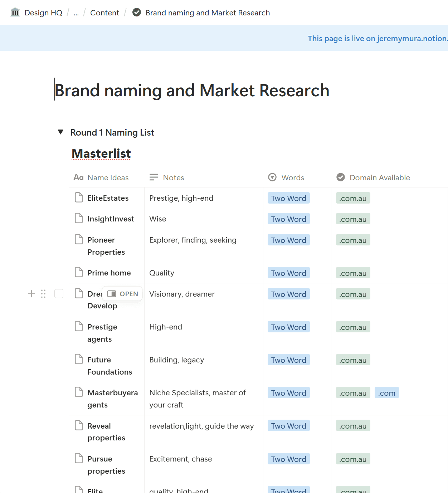The height and width of the screenshot is (493, 448).
Task: Open the collapsed breadcrumb ellipsis
Action: tap(76, 13)
